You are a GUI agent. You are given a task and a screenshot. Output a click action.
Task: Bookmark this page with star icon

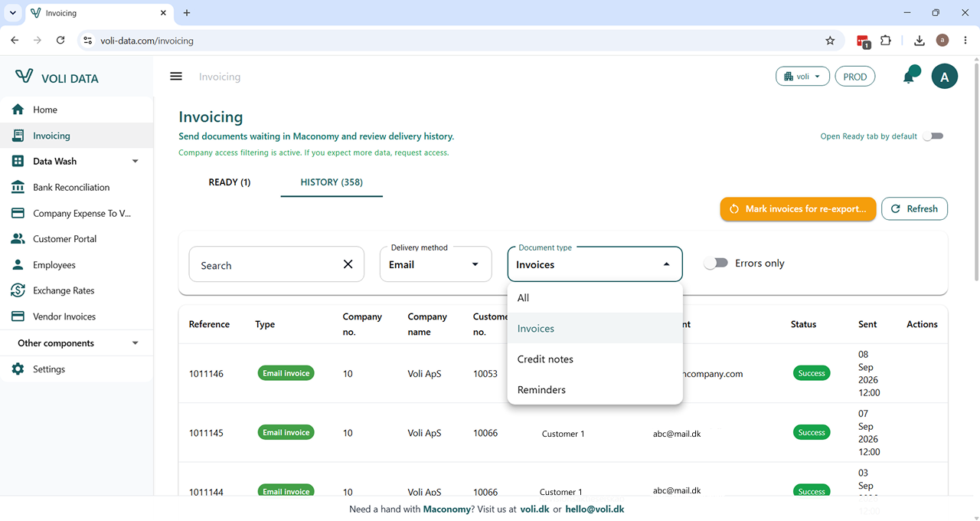[x=830, y=41]
